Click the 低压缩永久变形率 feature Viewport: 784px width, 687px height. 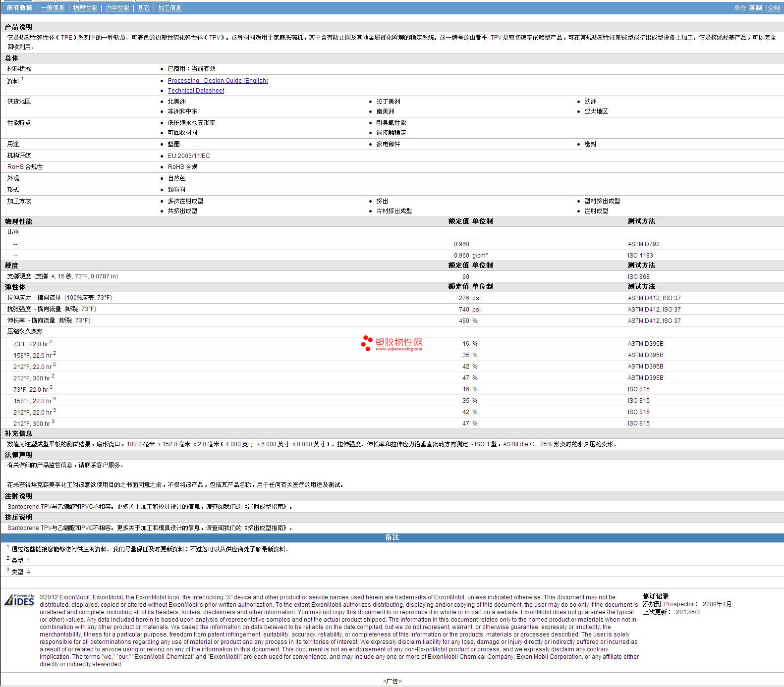pos(191,123)
